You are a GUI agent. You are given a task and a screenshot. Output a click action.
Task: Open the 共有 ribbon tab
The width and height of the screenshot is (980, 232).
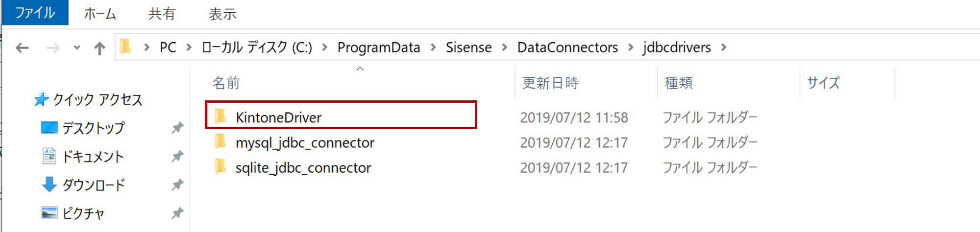click(162, 14)
